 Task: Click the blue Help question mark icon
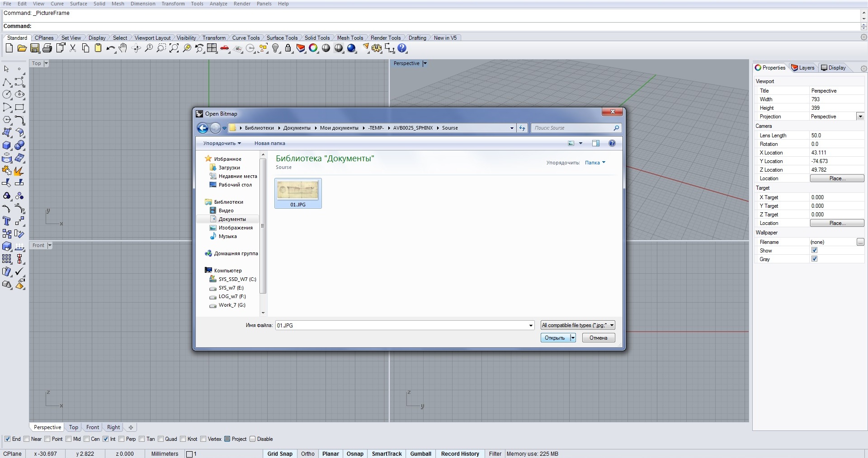point(402,48)
